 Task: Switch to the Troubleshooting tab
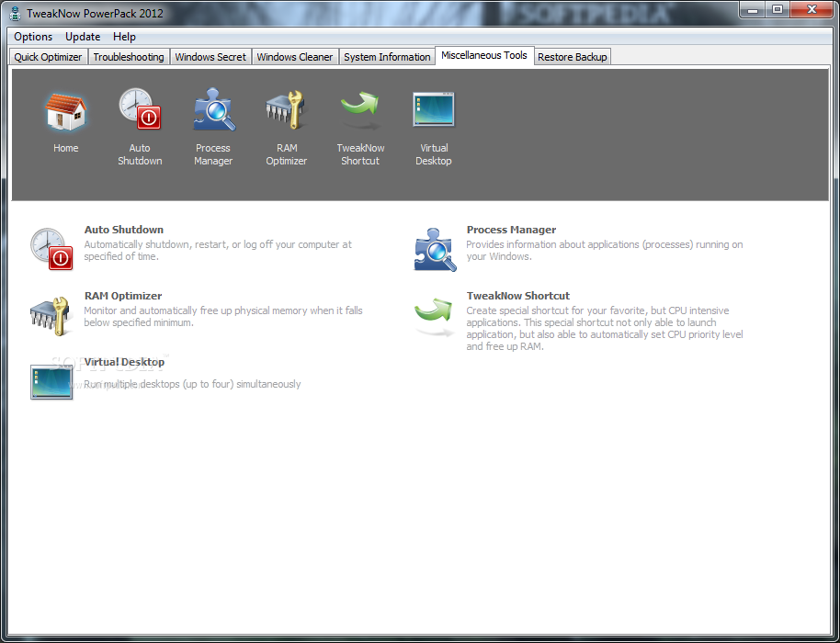(129, 57)
